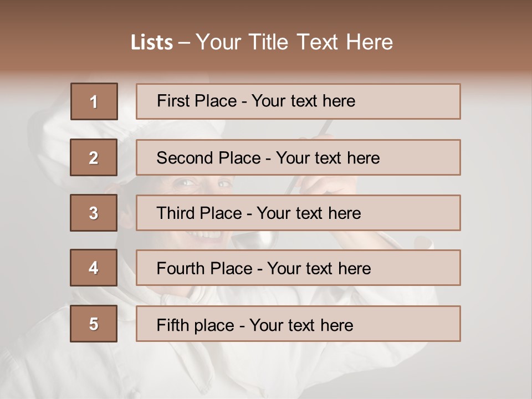The width and height of the screenshot is (532, 399).
Task: Select the number 1 box
Action: click(x=94, y=101)
